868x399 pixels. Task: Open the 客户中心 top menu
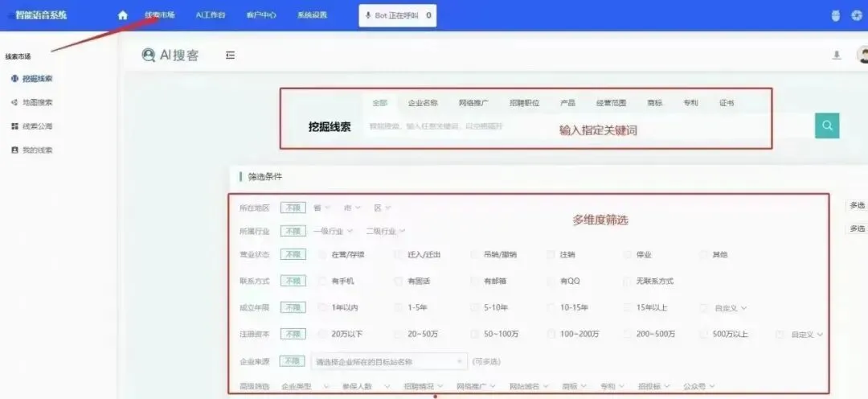pyautogui.click(x=261, y=15)
